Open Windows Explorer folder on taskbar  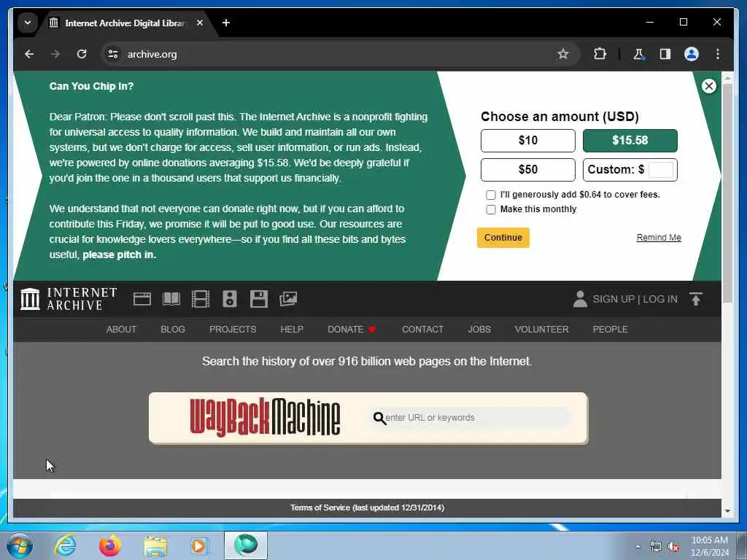155,546
